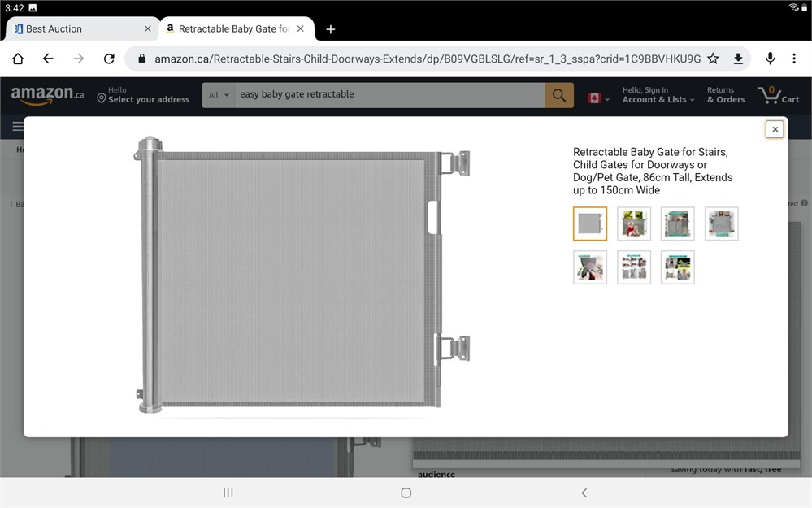Click Select your address

143,95
